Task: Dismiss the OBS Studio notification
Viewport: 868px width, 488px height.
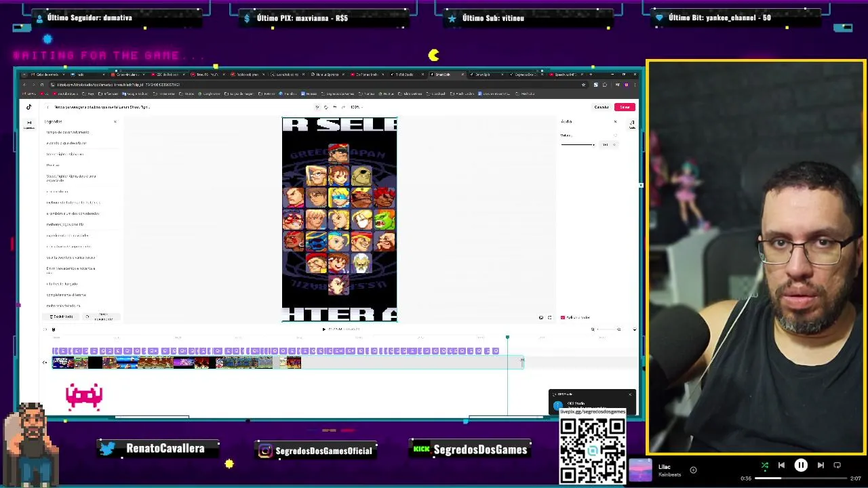Action: 629,394
